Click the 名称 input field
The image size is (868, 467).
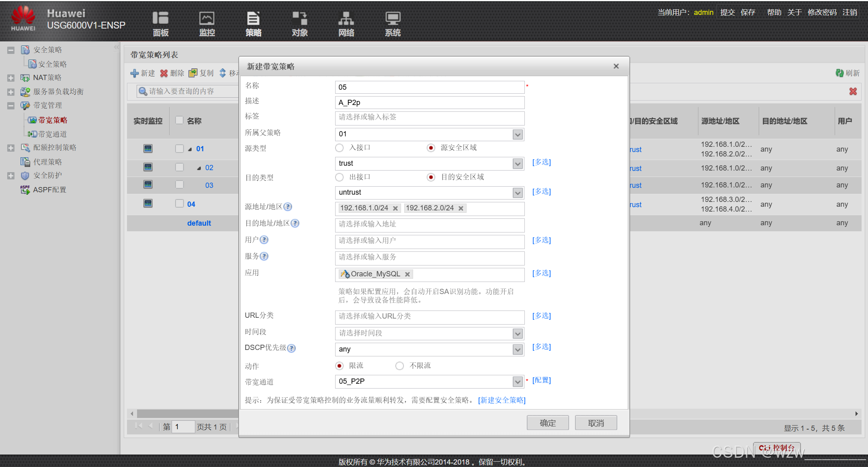(x=429, y=87)
